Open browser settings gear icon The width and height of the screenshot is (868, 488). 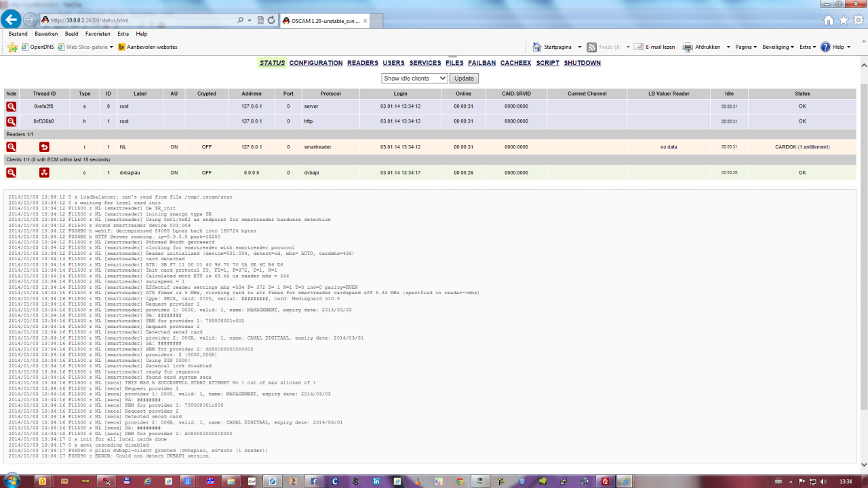[858, 20]
